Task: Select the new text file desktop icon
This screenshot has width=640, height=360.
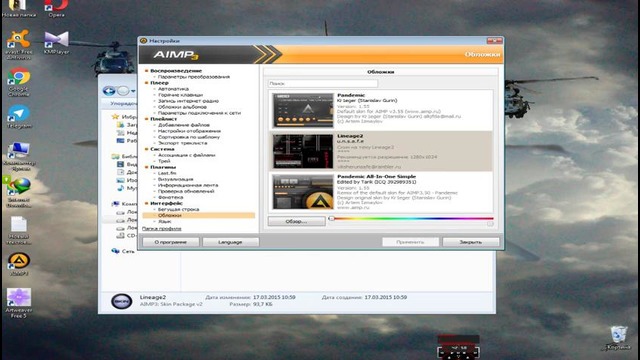Action: 19,230
